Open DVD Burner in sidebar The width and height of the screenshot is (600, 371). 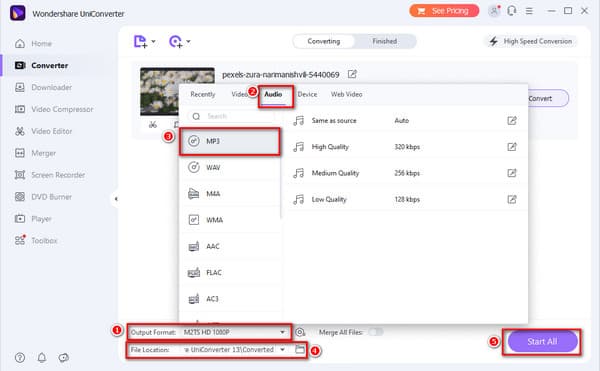tap(43, 197)
